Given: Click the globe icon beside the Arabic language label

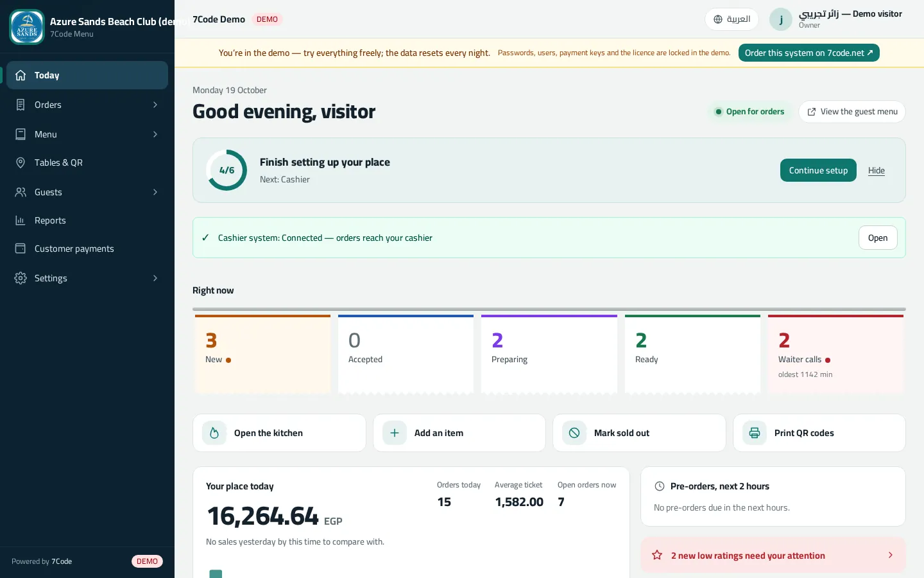Looking at the screenshot, I should 718,19.
